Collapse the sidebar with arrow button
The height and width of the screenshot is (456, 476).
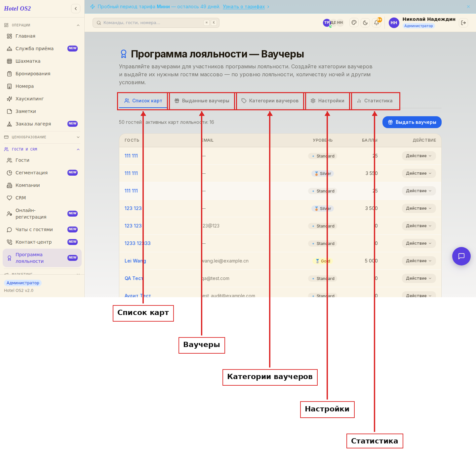point(76,9)
